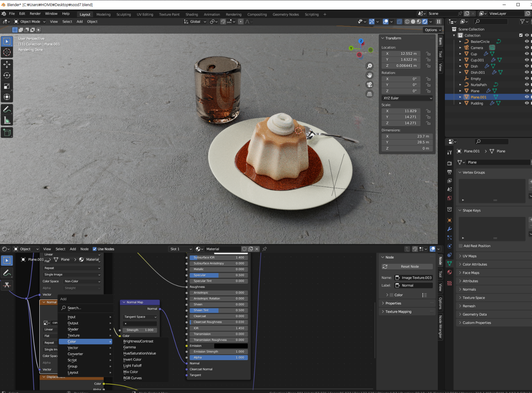This screenshot has height=393, width=532.
Task: Click the Search entry in Add menu
Action: 85,308
